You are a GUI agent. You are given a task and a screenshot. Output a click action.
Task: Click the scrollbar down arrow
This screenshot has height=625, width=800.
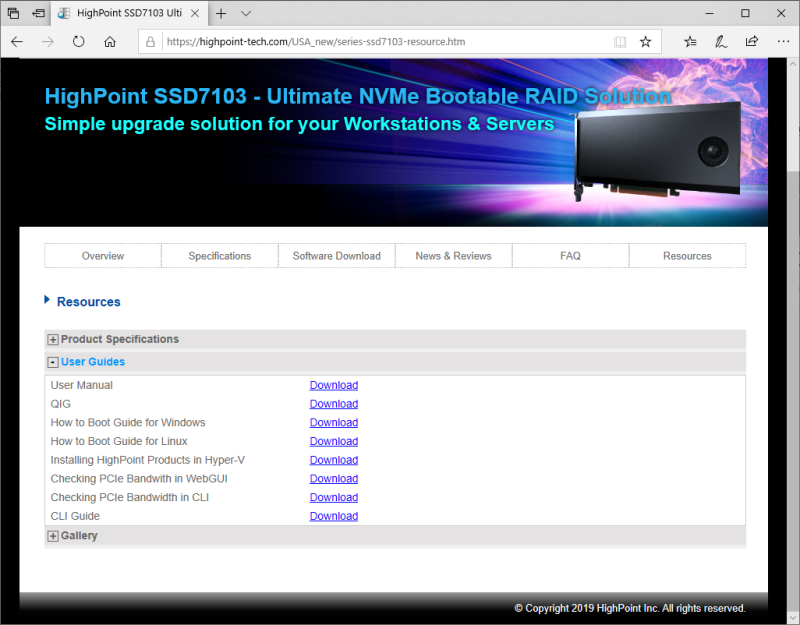tap(793, 618)
